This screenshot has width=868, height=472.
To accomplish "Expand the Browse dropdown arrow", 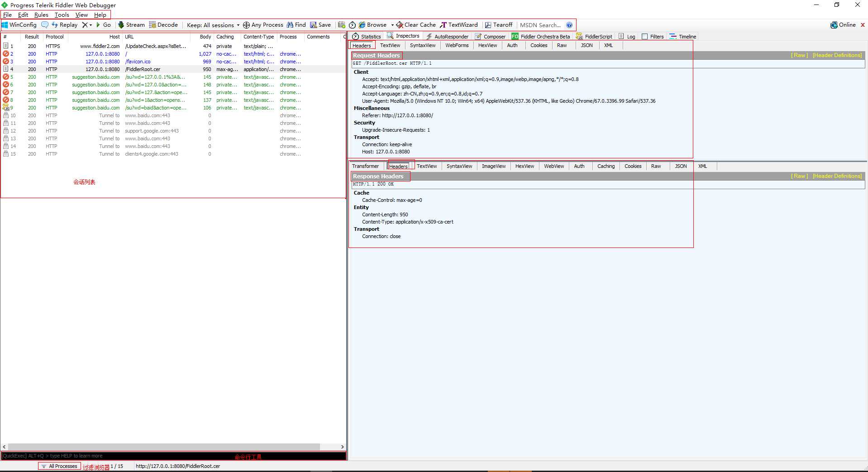I will [x=392, y=25].
